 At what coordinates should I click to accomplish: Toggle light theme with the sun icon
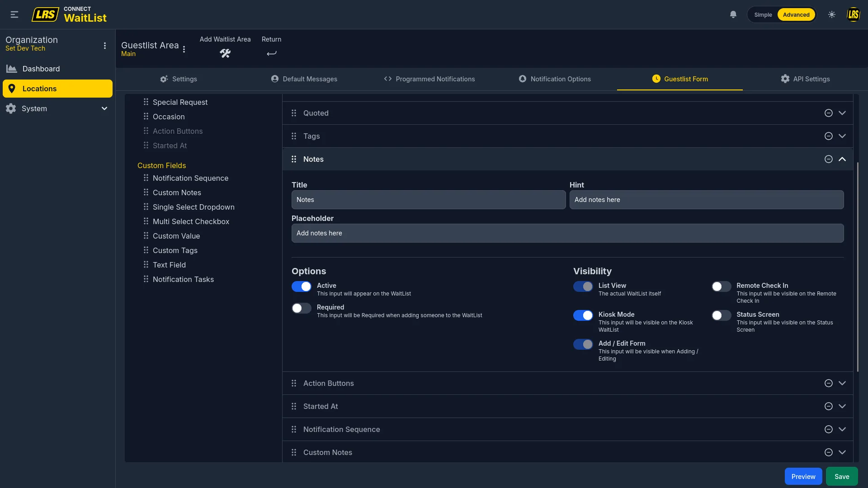pyautogui.click(x=832, y=14)
